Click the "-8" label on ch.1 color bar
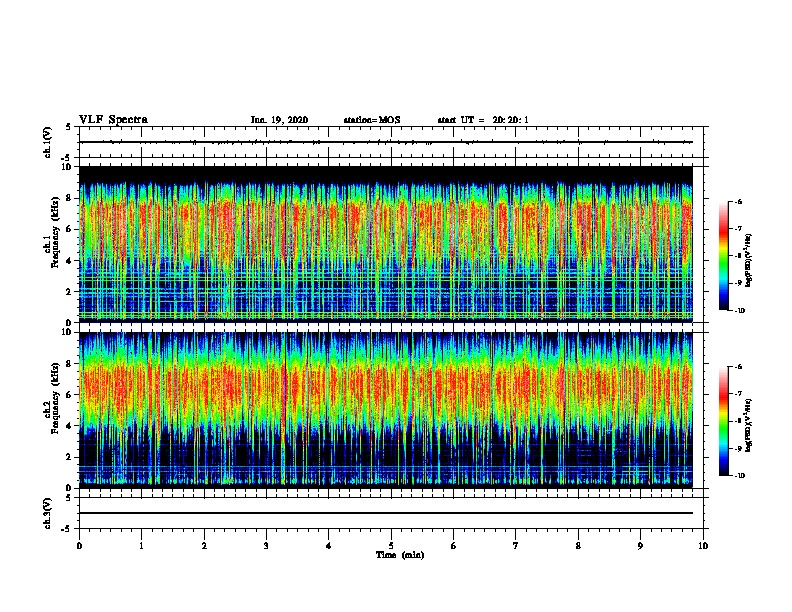 738,256
